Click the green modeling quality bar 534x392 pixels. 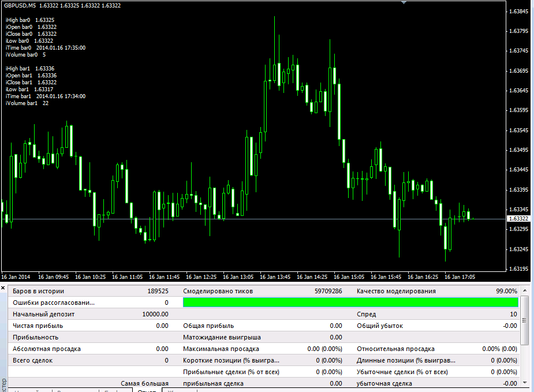pos(350,303)
